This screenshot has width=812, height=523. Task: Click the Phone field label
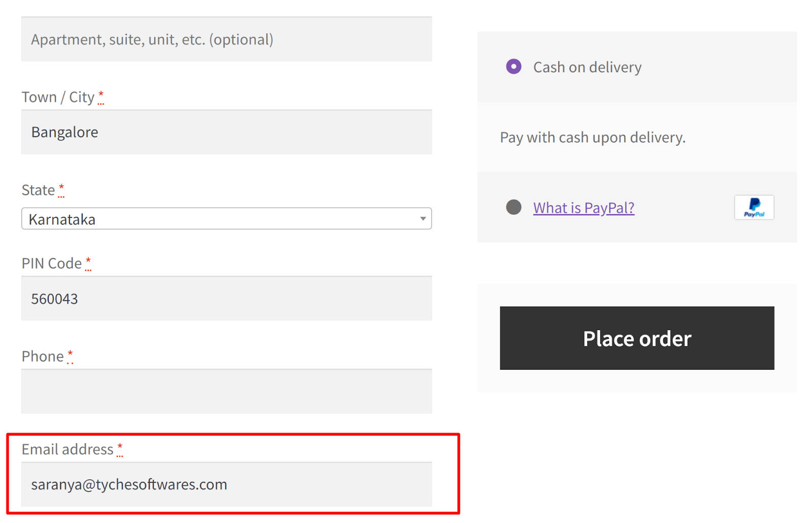click(44, 356)
